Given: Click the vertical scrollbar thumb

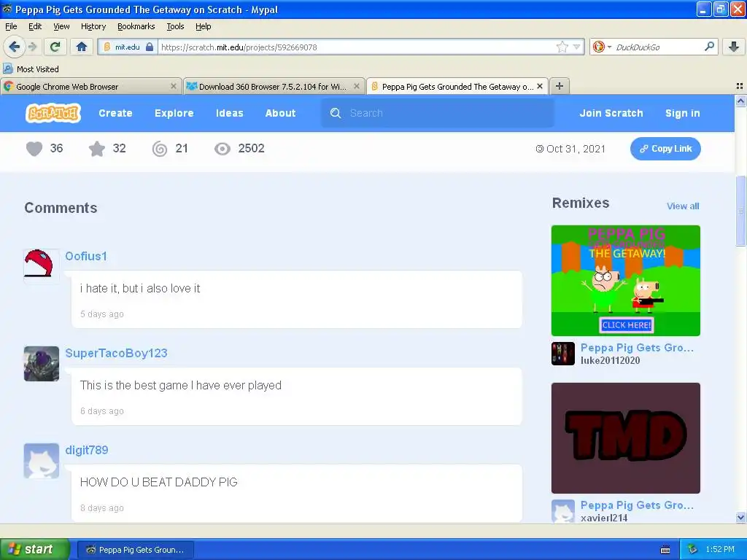Looking at the screenshot, I should [740, 211].
